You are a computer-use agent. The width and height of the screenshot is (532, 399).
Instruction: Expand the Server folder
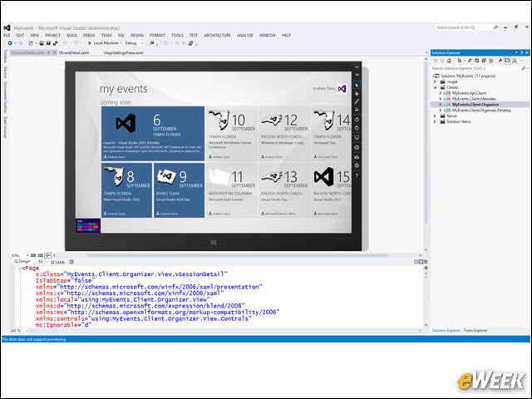click(x=435, y=116)
